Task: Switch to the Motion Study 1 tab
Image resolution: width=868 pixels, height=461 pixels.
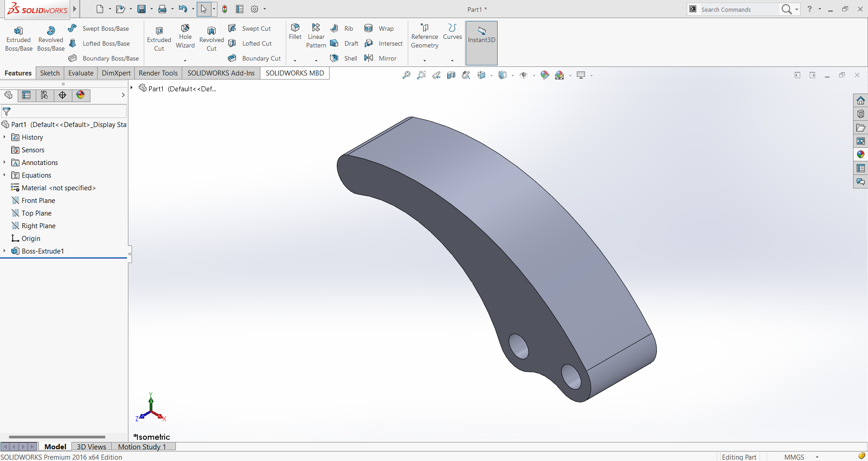Action: (x=142, y=447)
